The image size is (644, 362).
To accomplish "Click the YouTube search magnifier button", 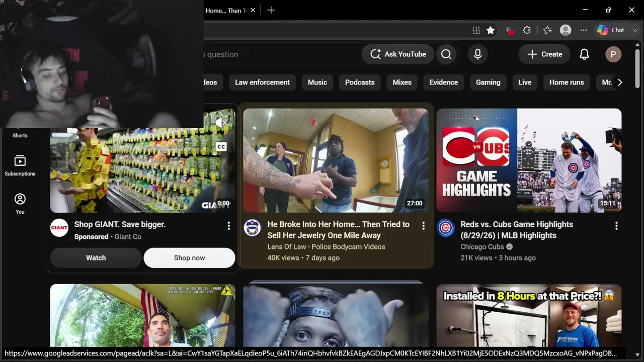I will click(446, 54).
